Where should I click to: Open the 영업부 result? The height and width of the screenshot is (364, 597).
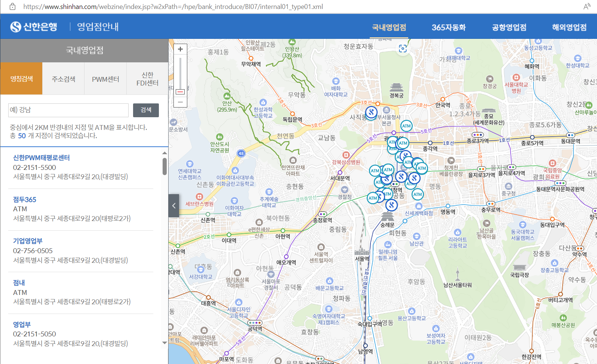pyautogui.click(x=22, y=324)
